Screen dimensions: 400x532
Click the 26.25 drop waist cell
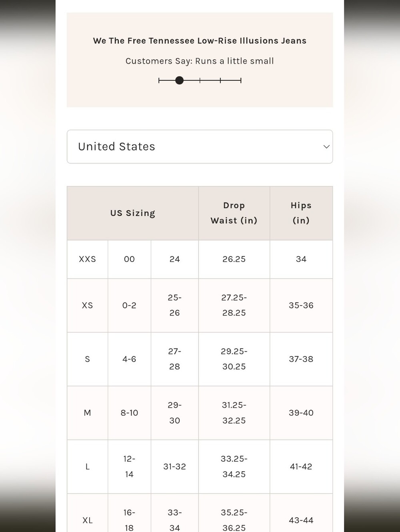[x=234, y=259]
